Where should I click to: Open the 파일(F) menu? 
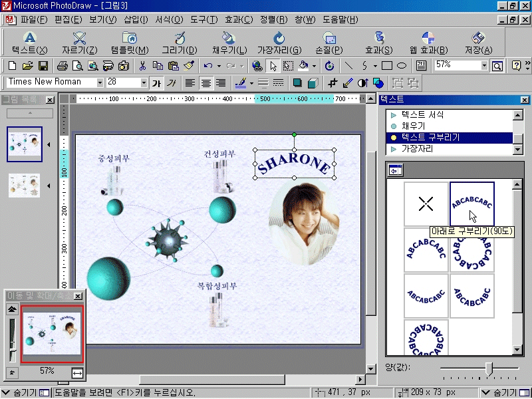point(34,20)
